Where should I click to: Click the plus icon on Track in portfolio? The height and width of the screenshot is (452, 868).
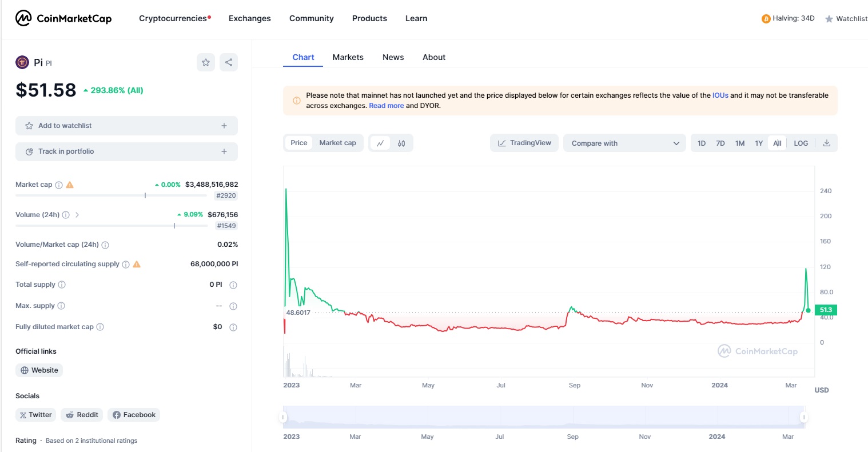click(224, 151)
